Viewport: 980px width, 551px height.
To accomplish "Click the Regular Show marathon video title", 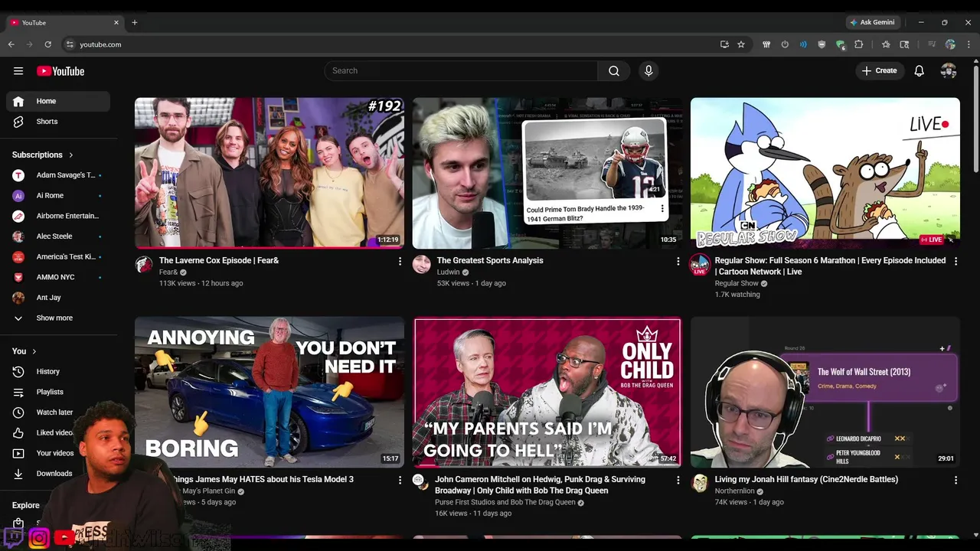I will [830, 266].
